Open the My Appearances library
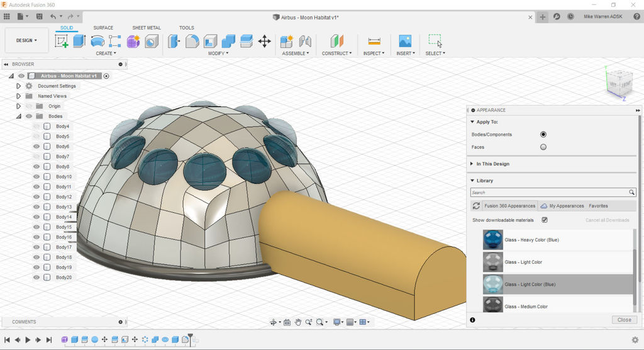Image resolution: width=644 pixels, height=350 pixels. pos(566,206)
